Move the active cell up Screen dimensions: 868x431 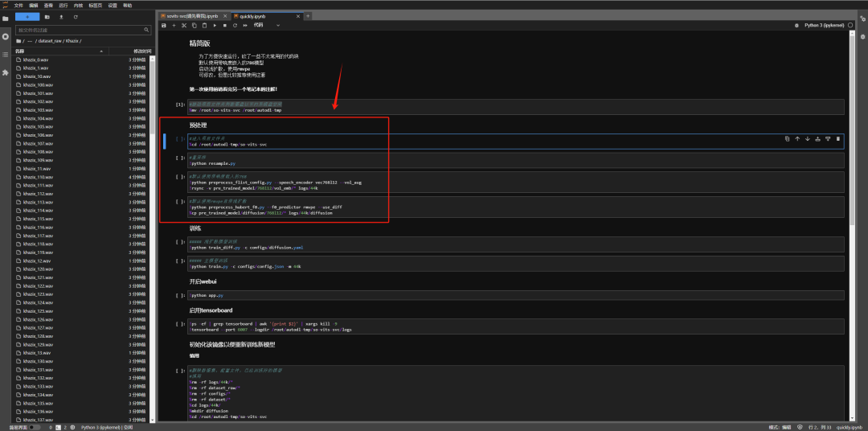[x=797, y=139]
